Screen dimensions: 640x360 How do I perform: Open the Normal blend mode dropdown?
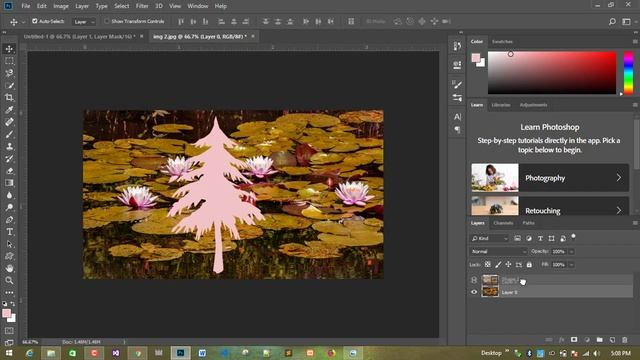[x=498, y=251]
